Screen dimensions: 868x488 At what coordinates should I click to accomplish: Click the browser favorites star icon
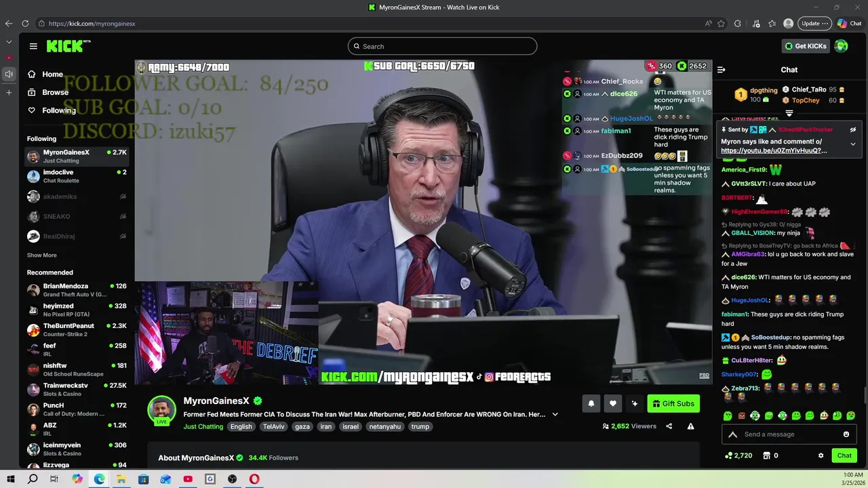pos(721,23)
